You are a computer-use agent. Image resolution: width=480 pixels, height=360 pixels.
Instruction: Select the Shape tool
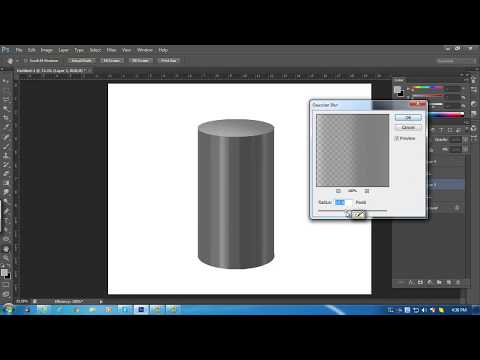[6, 239]
